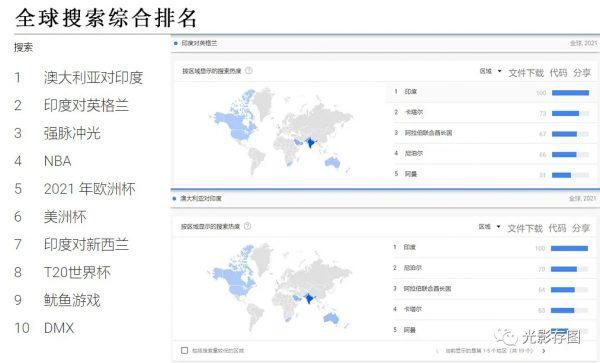Click 分享 in the 澳大利亚对印度 panel
Image resolution: width=600 pixels, height=363 pixels.
pyautogui.click(x=581, y=228)
